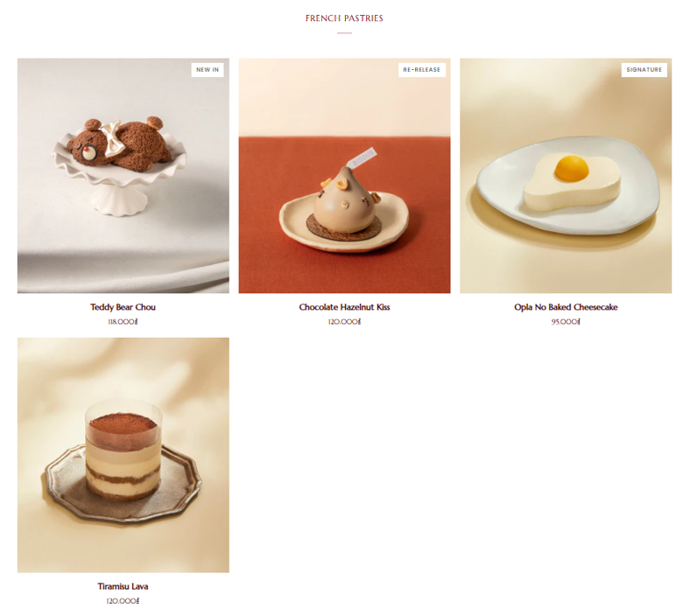Open the Tiramisu Lava product image
Image resolution: width=690 pixels, height=616 pixels.
[x=123, y=455]
